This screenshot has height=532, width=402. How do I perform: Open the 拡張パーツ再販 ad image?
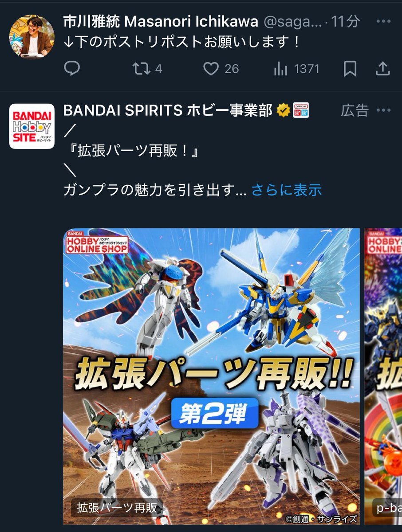tap(211, 376)
